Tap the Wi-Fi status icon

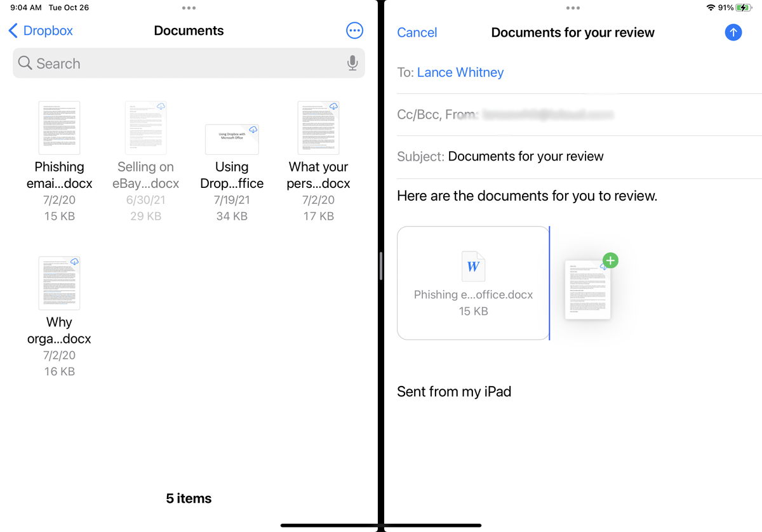(x=710, y=8)
